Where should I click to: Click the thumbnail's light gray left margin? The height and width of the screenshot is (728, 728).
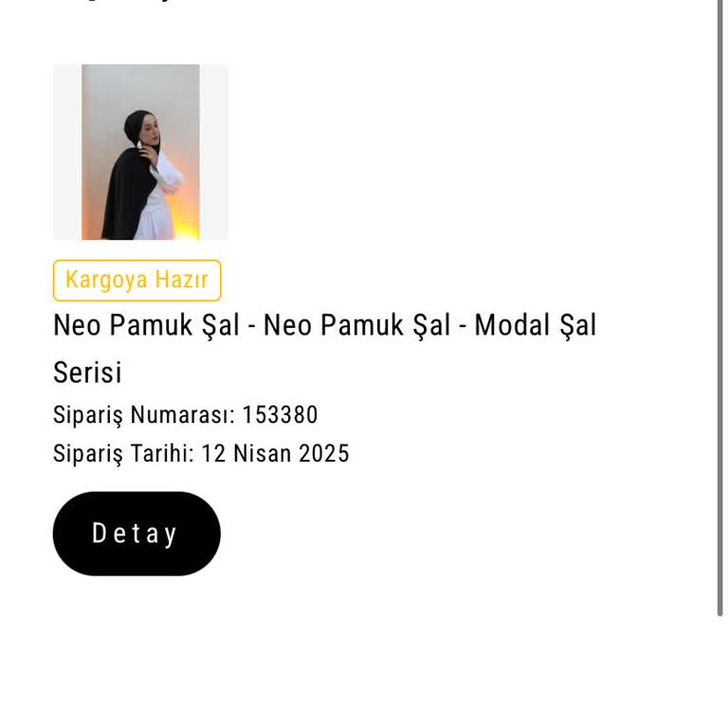(66, 152)
